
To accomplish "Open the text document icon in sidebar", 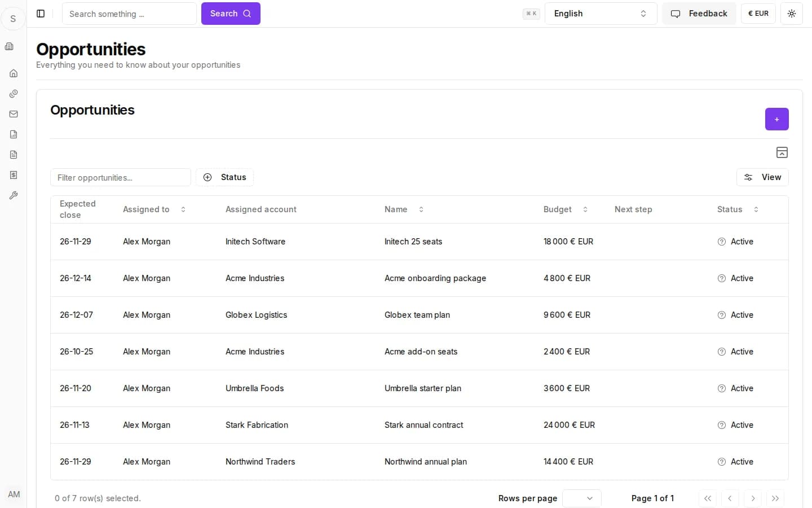I will [x=14, y=155].
